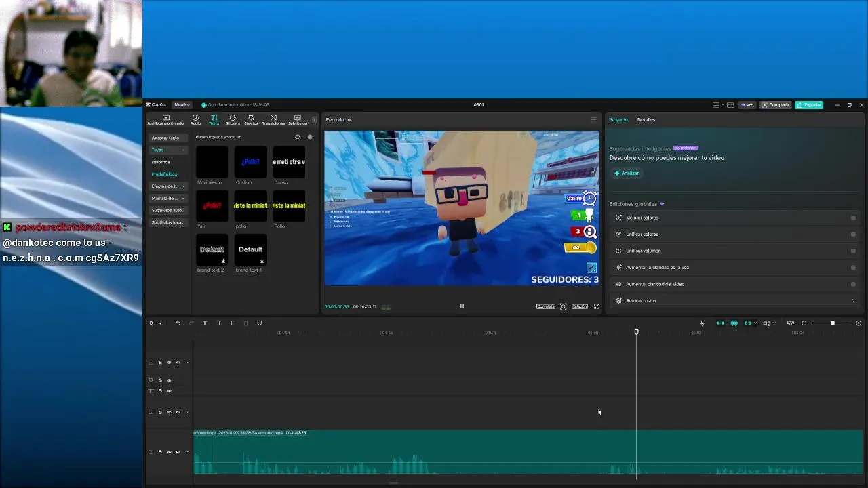Screen dimensions: 868x488
Task: Toggle auto snapping on timeline
Action: pos(734,323)
